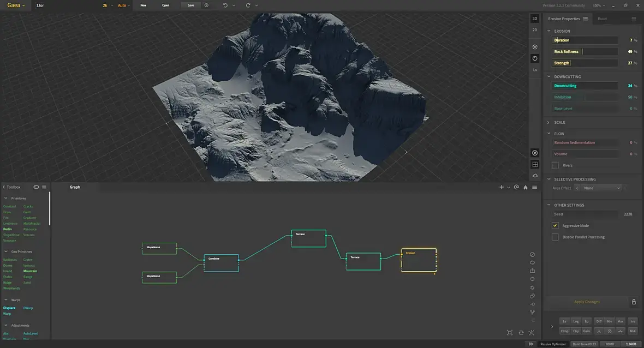The height and width of the screenshot is (348, 644).
Task: Open the Gaea application menu
Action: pyautogui.click(x=16, y=5)
